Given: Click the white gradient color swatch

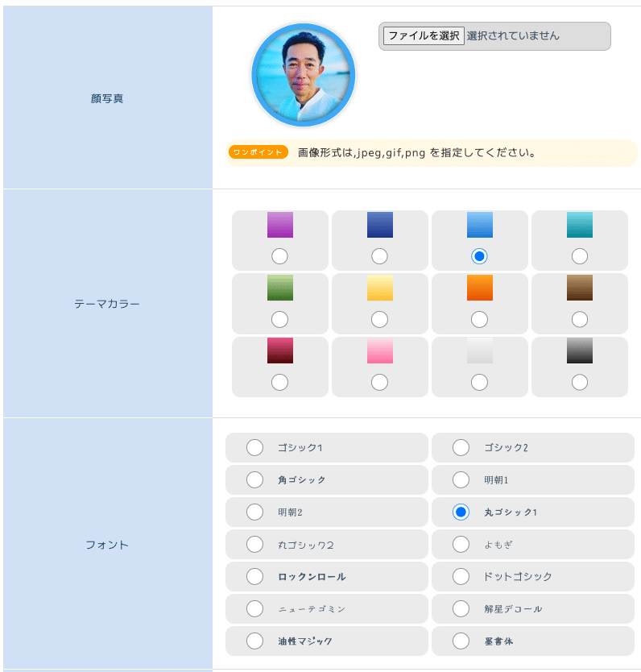Looking at the screenshot, I should pos(480,351).
